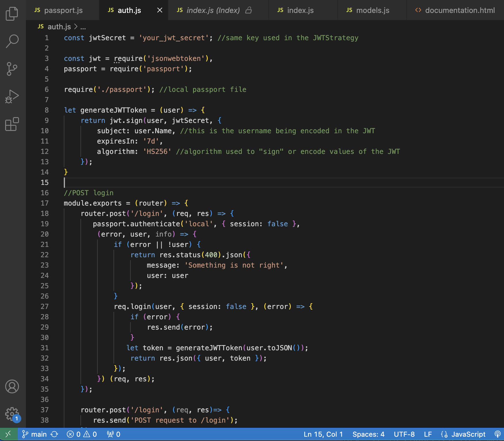Open the Accounts menu icon
Image resolution: width=504 pixels, height=441 pixels.
pos(12,386)
